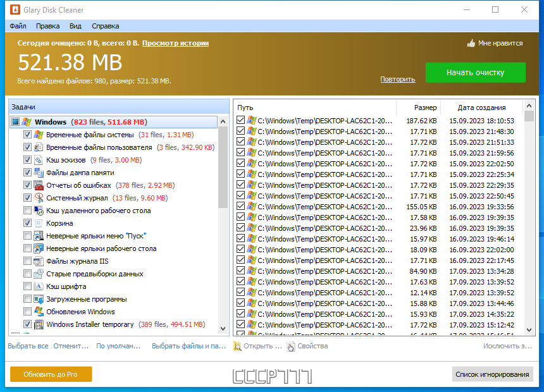Open Просмотр истории link
Image resolution: width=544 pixels, height=392 pixels.
point(175,43)
